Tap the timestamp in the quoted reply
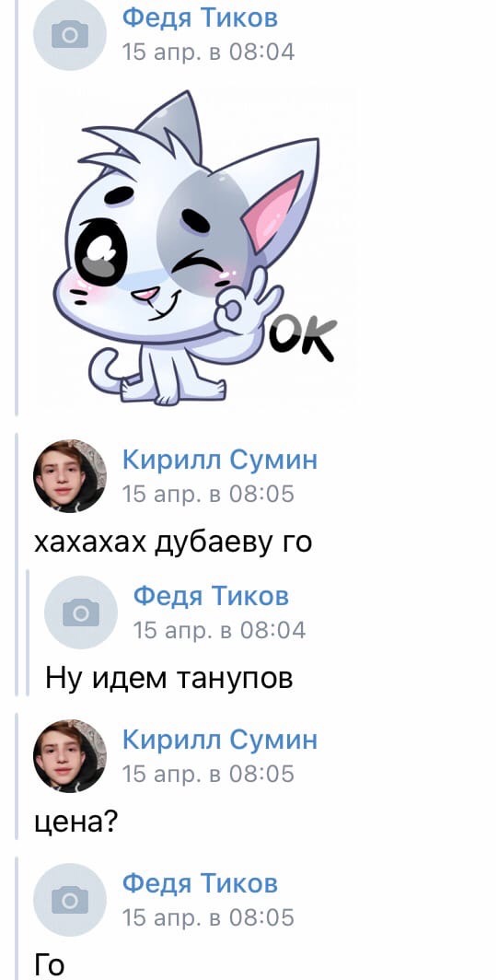Viewport: 498px width, 980px height. pyautogui.click(x=219, y=631)
